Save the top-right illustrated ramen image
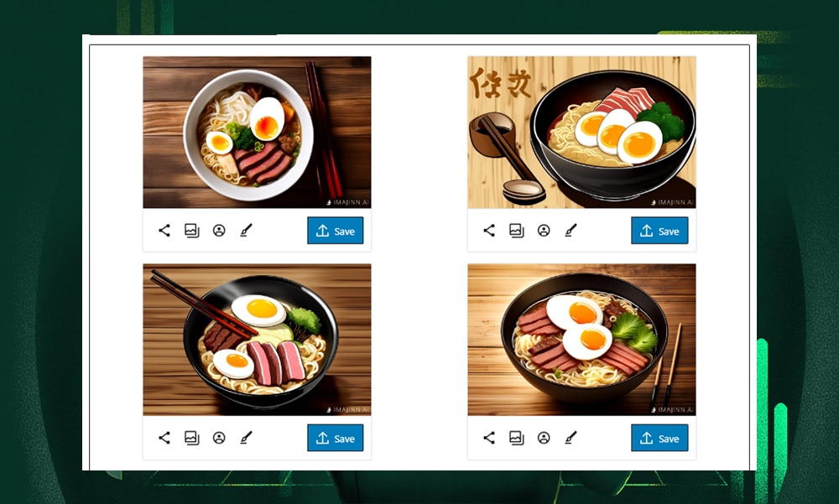The height and width of the screenshot is (504, 839). click(x=659, y=231)
